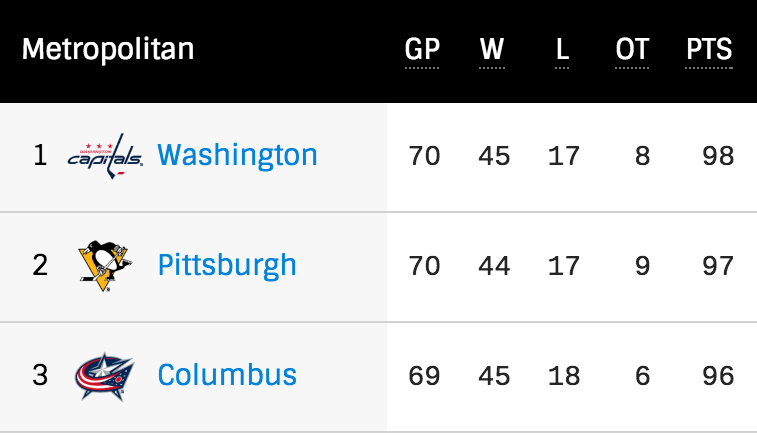Viewport: 757px width, 435px height.
Task: Select the W column header
Action: click(491, 50)
